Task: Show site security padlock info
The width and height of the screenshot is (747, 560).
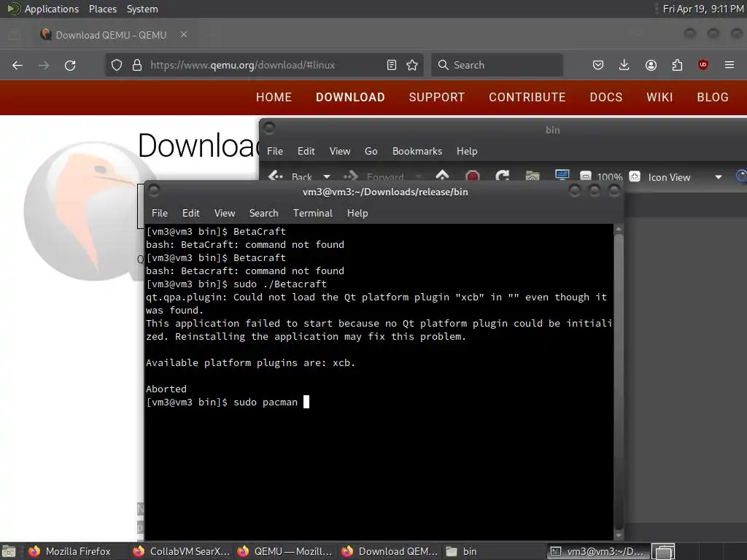Action: pyautogui.click(x=137, y=65)
